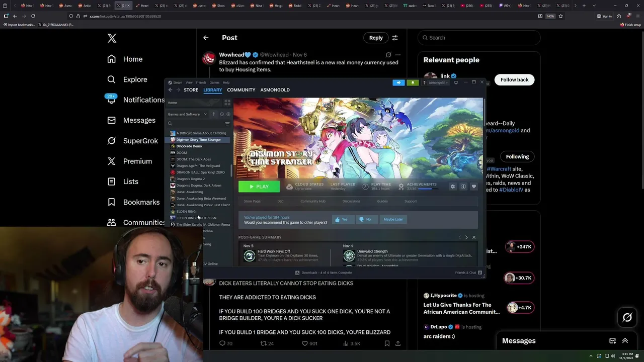Click the Reply button on X post
The width and height of the screenshot is (644, 362).
coord(376,38)
